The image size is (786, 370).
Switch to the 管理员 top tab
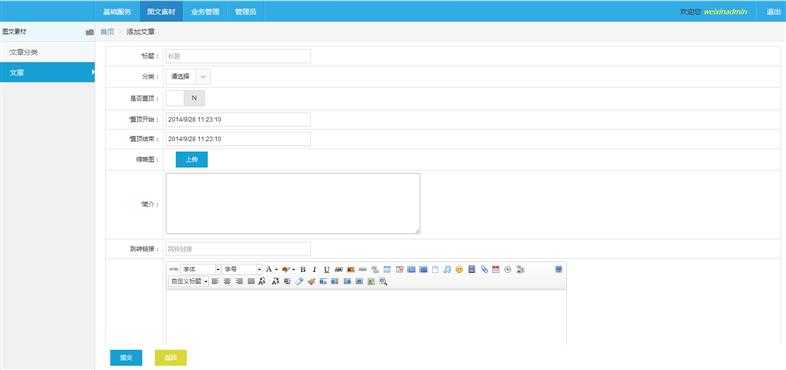[246, 11]
